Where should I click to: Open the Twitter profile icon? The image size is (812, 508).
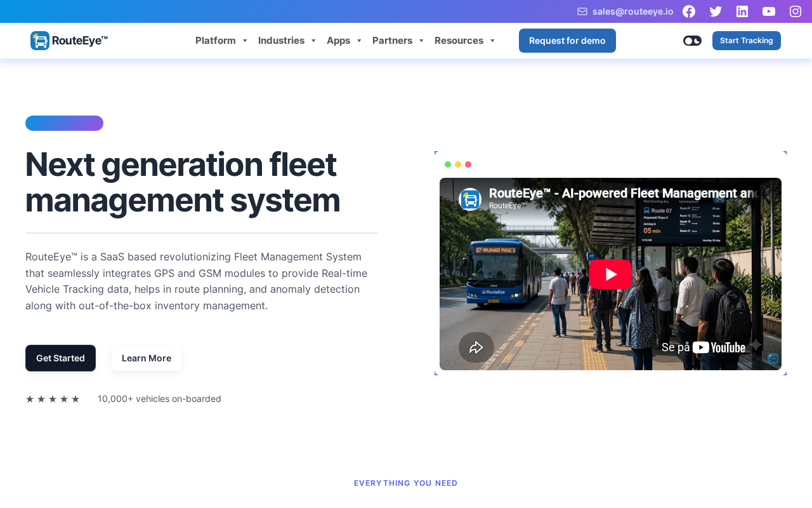click(716, 11)
